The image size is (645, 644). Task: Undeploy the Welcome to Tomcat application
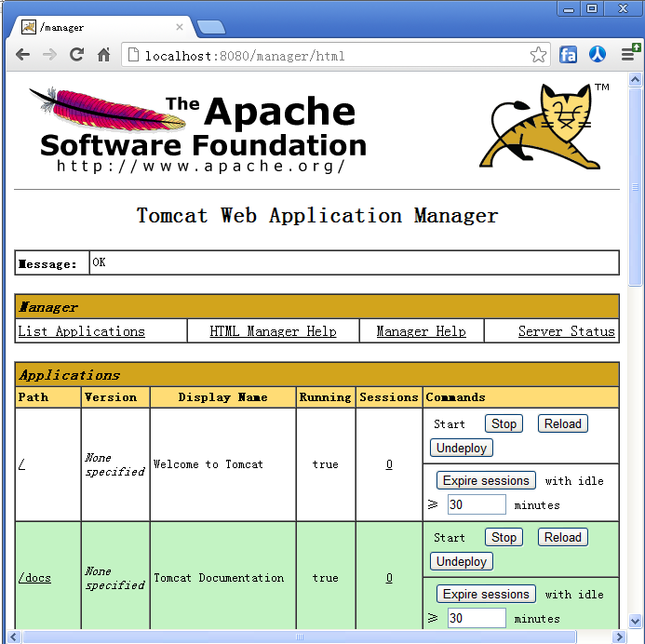[462, 448]
